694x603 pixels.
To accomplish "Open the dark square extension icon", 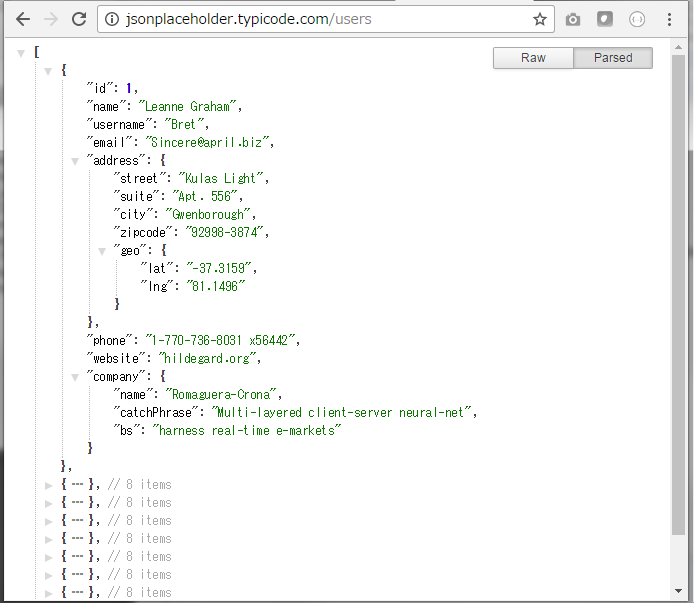I will click(605, 19).
